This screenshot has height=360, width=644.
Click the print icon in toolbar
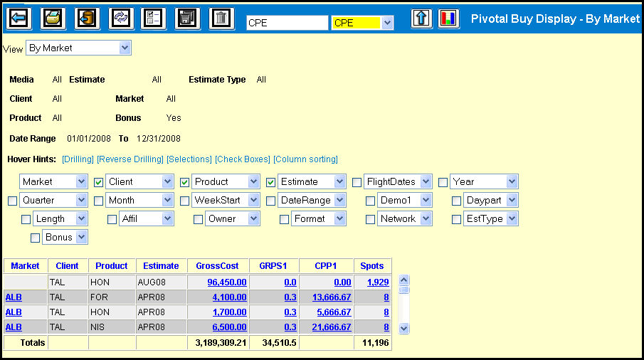(53, 18)
